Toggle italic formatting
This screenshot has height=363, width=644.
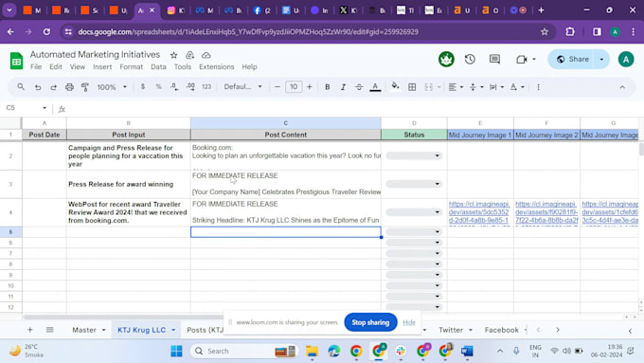point(343,87)
